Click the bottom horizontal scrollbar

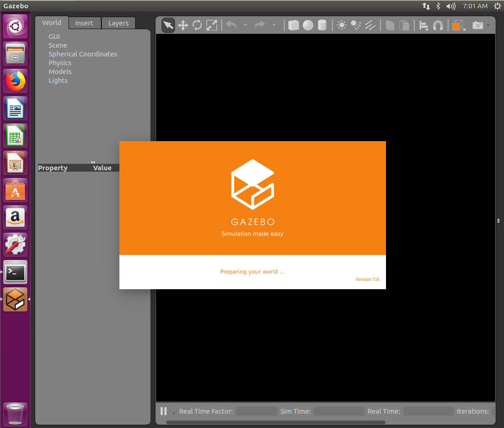[276, 422]
